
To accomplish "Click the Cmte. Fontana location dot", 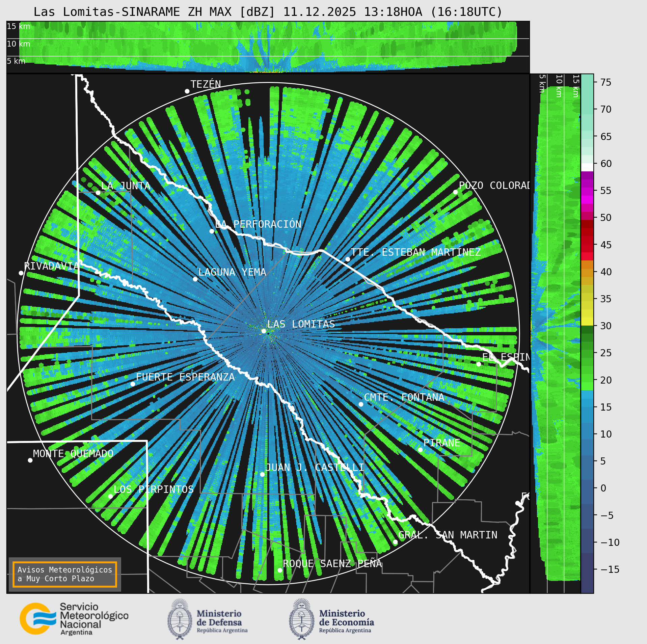I will (361, 404).
